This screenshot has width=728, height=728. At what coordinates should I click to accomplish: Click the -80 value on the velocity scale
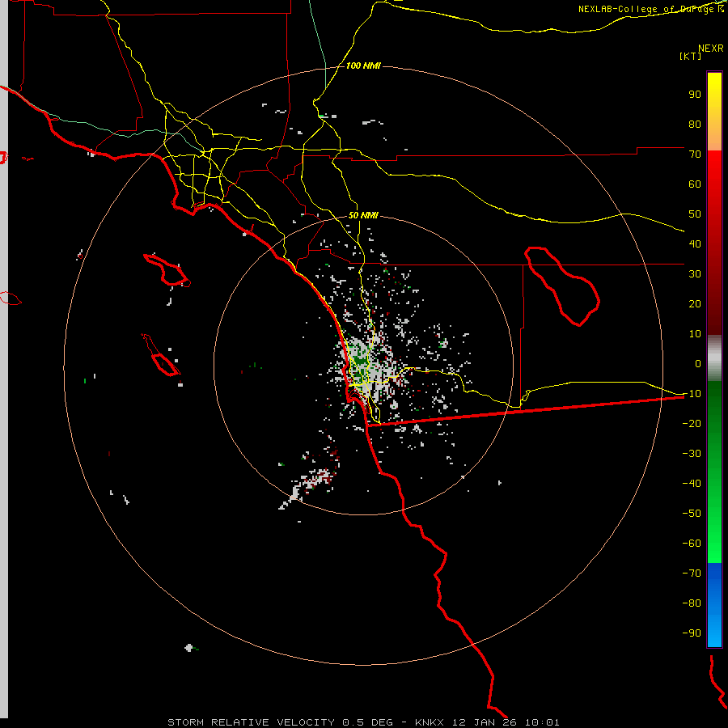coord(692,603)
